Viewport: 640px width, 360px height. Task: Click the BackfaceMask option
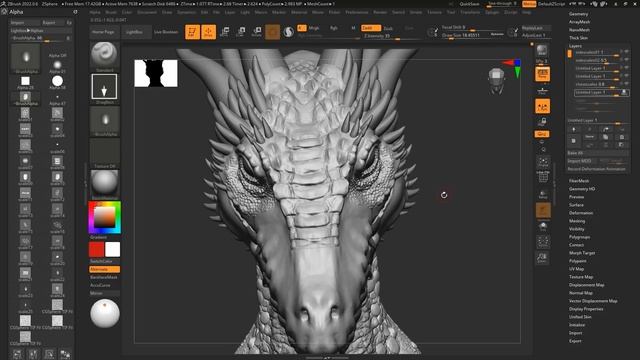(104, 277)
